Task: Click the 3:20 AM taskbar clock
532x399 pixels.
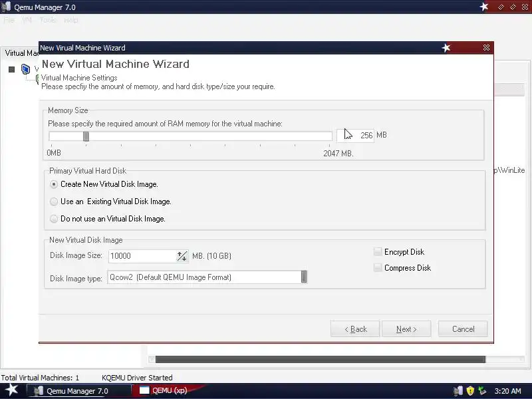Action: tap(507, 391)
